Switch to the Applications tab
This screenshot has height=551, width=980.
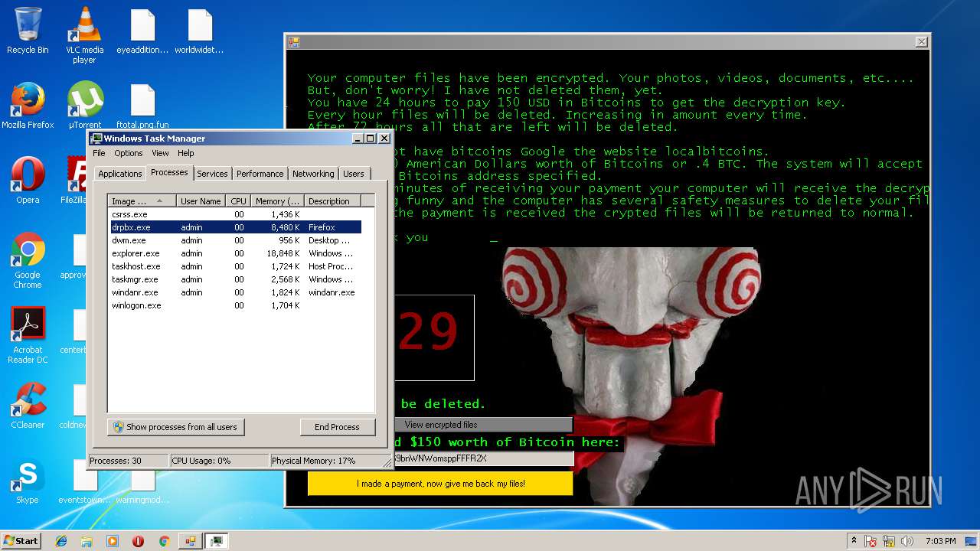coord(120,174)
